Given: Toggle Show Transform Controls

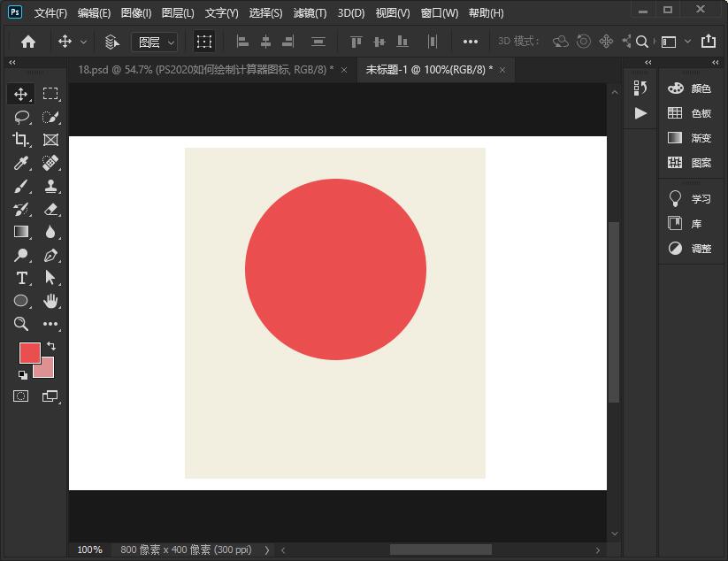Looking at the screenshot, I should 204,42.
